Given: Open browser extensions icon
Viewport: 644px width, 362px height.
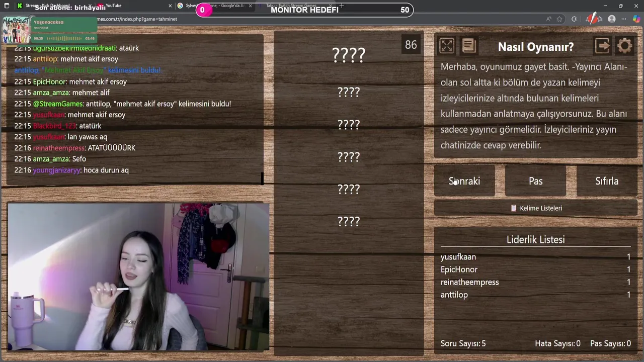Looking at the screenshot, I should point(574,19).
